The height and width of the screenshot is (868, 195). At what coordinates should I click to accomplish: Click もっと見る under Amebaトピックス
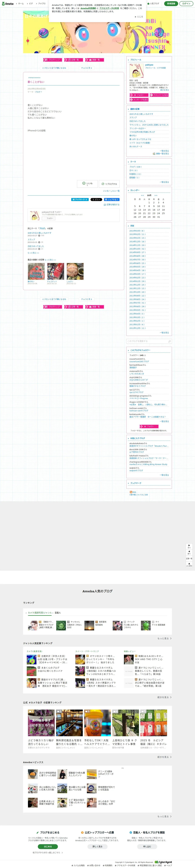[x=164, y=816]
